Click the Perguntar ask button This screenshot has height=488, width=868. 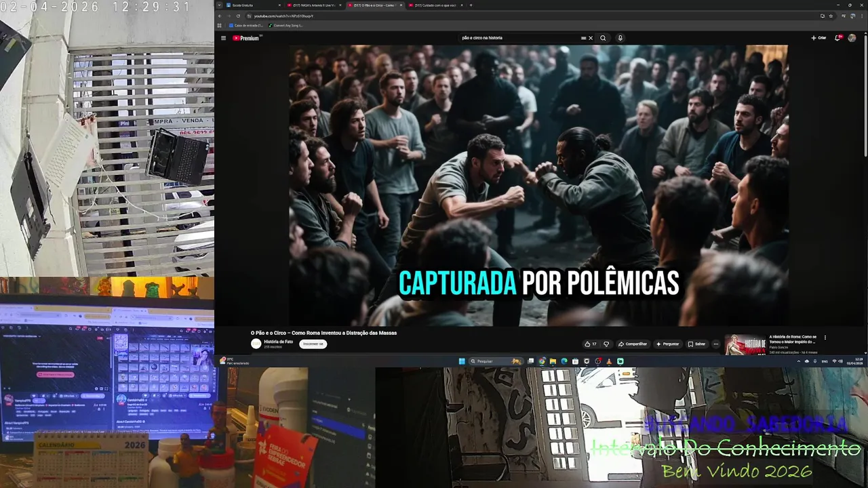point(667,344)
